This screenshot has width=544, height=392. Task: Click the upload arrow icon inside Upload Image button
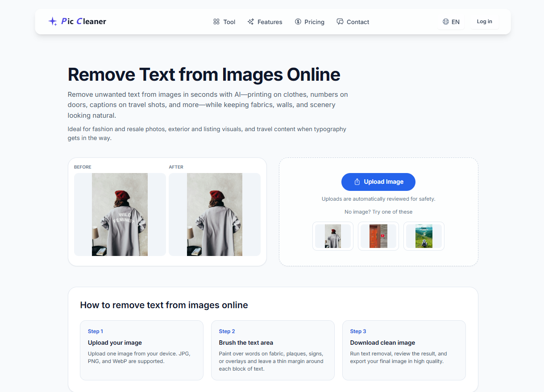click(357, 182)
